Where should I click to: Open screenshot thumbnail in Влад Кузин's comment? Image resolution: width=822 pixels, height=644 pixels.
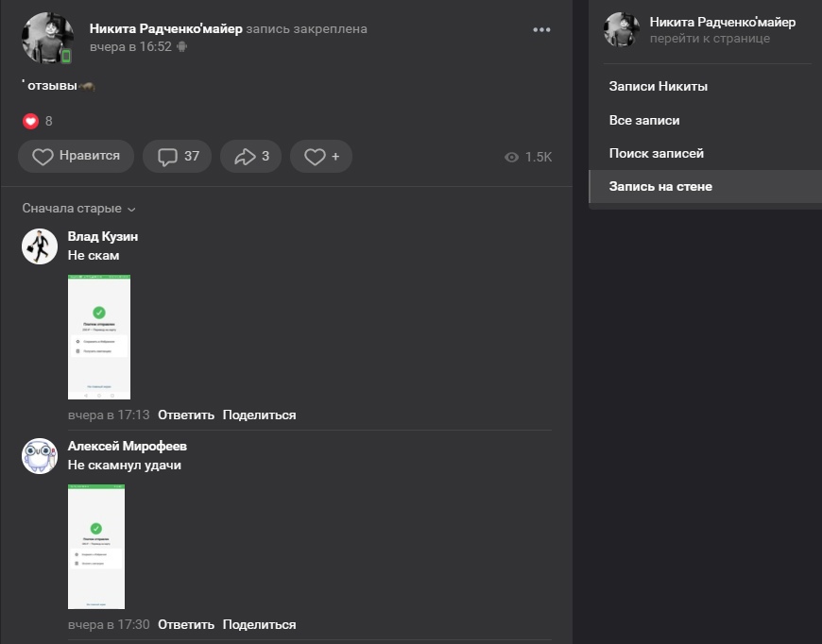click(x=99, y=337)
